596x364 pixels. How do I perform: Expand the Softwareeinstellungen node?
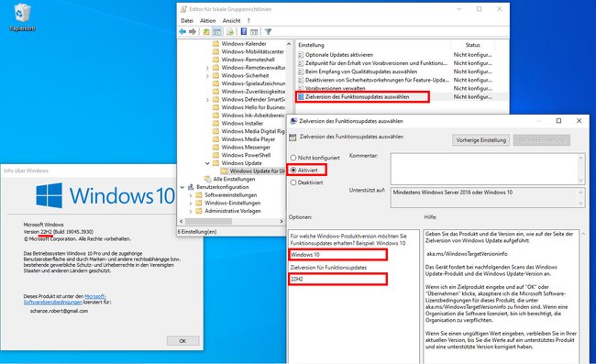point(191,195)
